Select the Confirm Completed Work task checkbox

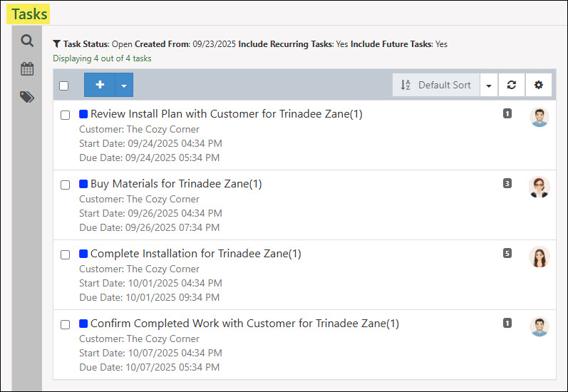(x=65, y=324)
